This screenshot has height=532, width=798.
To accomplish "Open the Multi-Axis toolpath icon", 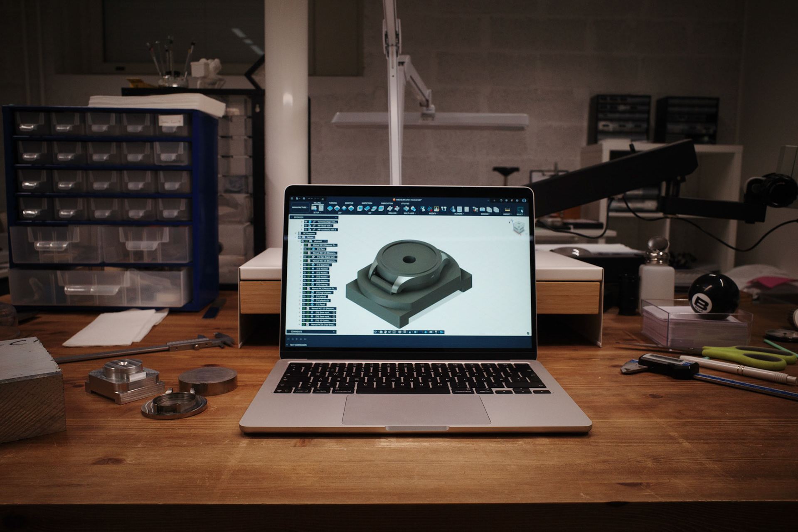I will coord(406,208).
